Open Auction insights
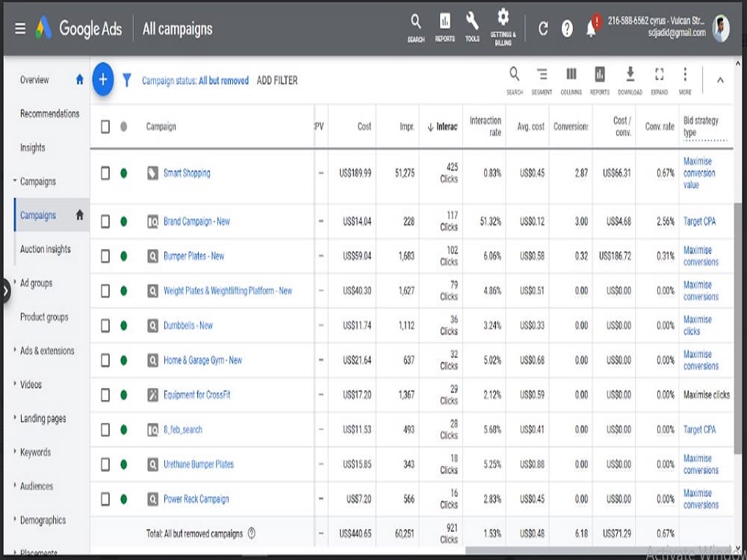 coord(46,249)
